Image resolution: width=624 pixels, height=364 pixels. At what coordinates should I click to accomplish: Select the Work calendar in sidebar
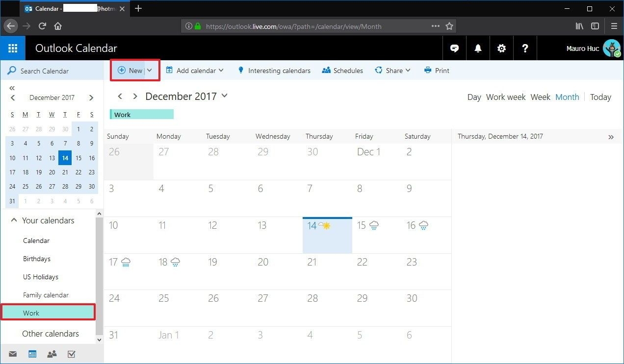click(x=48, y=313)
